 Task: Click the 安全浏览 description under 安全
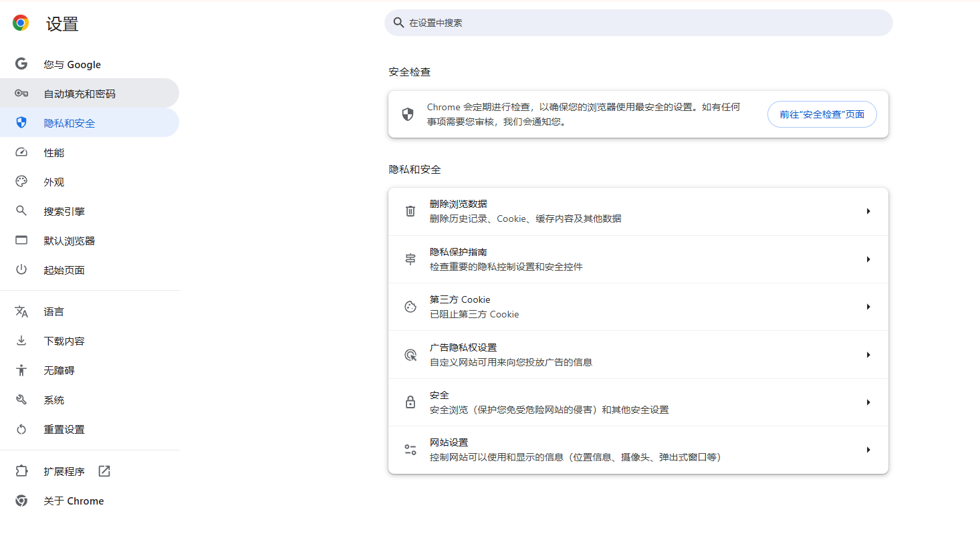[x=549, y=410]
